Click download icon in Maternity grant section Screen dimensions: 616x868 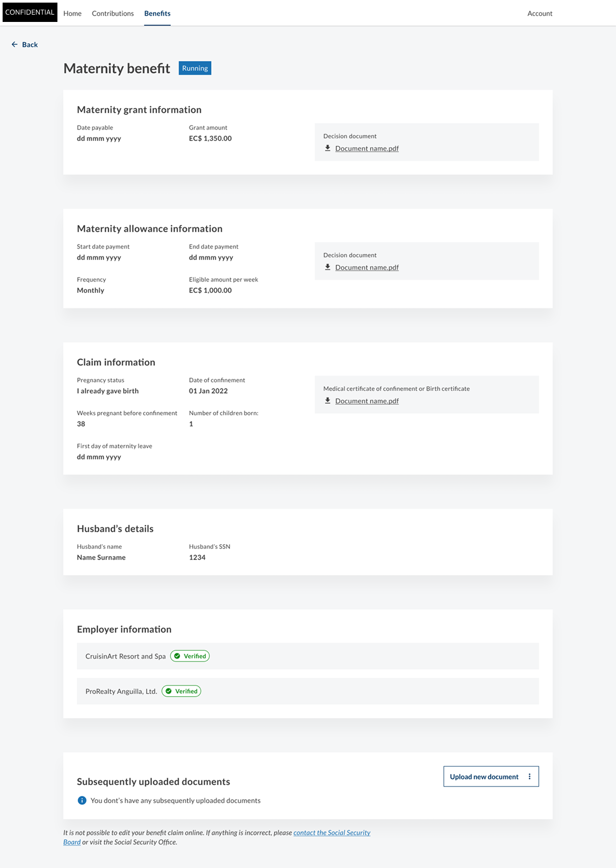point(327,148)
